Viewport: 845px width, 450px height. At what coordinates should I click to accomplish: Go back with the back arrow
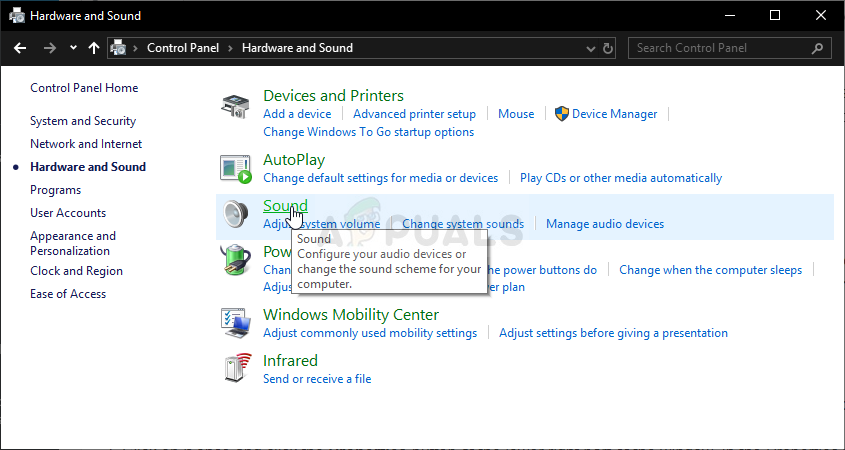[x=19, y=48]
